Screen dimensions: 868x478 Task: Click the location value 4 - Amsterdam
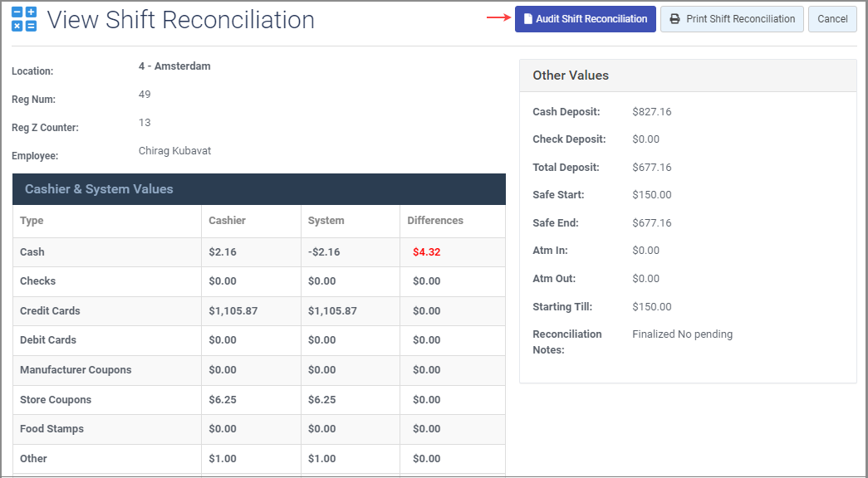pos(174,66)
